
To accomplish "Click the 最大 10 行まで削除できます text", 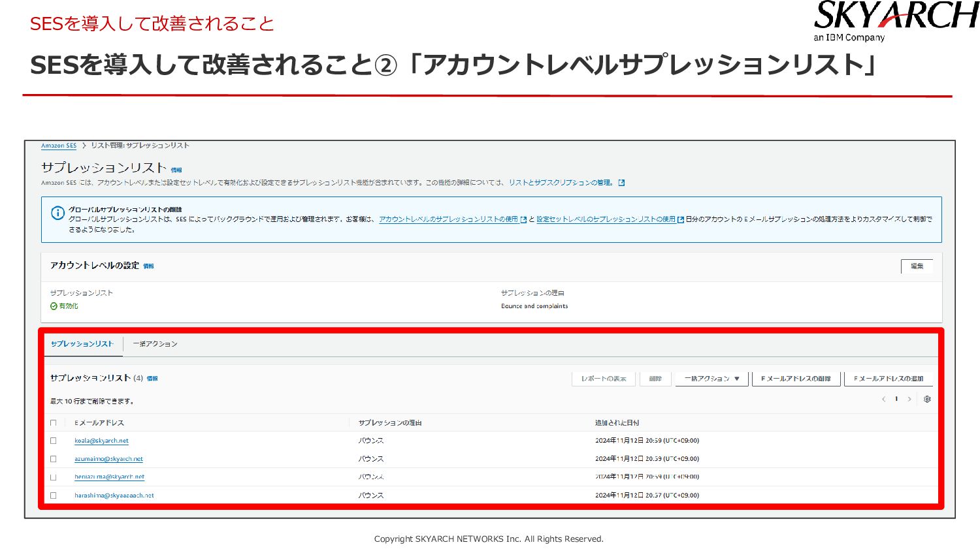I will pyautogui.click(x=92, y=401).
